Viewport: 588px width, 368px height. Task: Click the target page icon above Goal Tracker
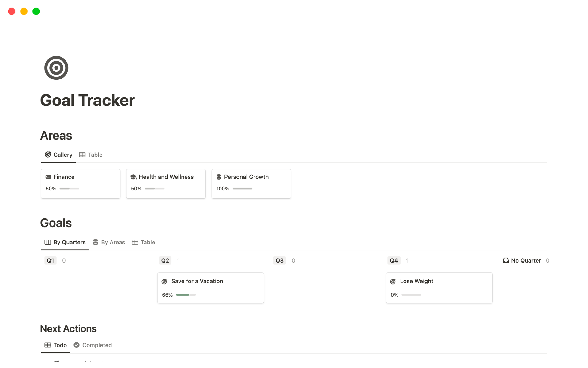(x=56, y=68)
